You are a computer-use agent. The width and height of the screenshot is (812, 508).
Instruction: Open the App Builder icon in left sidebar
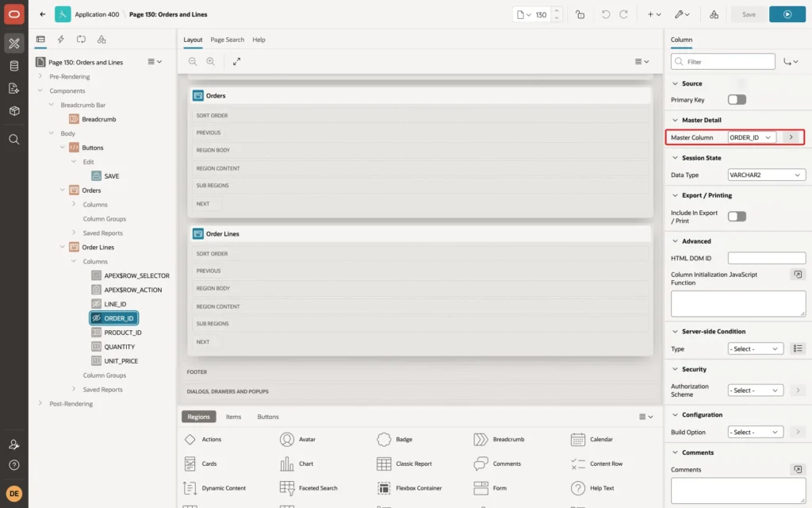[x=14, y=44]
